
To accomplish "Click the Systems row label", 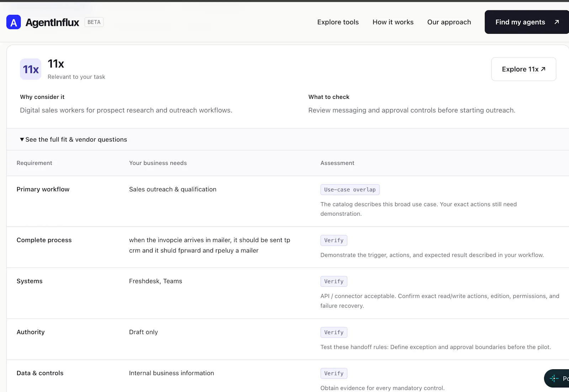I will [x=30, y=281].
